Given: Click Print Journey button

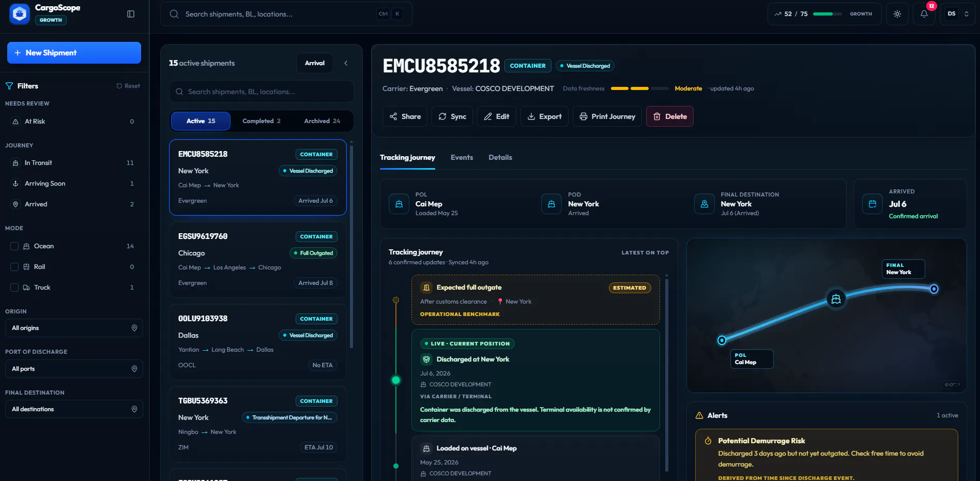Looking at the screenshot, I should 607,116.
